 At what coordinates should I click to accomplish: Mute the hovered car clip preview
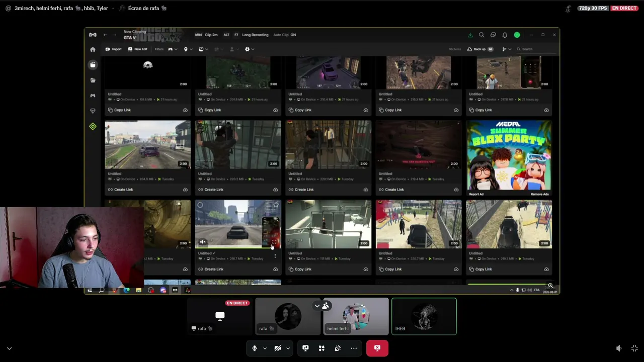[x=202, y=242]
